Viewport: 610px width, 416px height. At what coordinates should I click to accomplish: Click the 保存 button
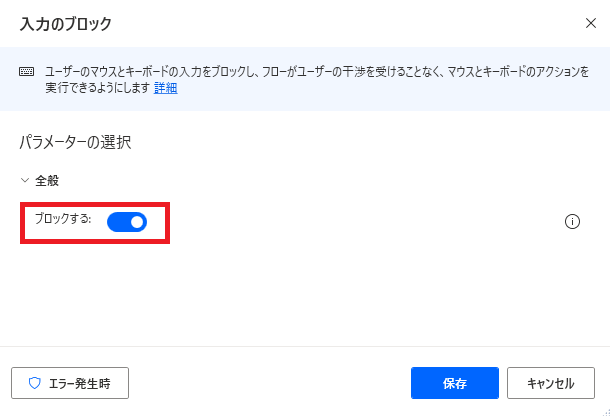click(x=455, y=383)
